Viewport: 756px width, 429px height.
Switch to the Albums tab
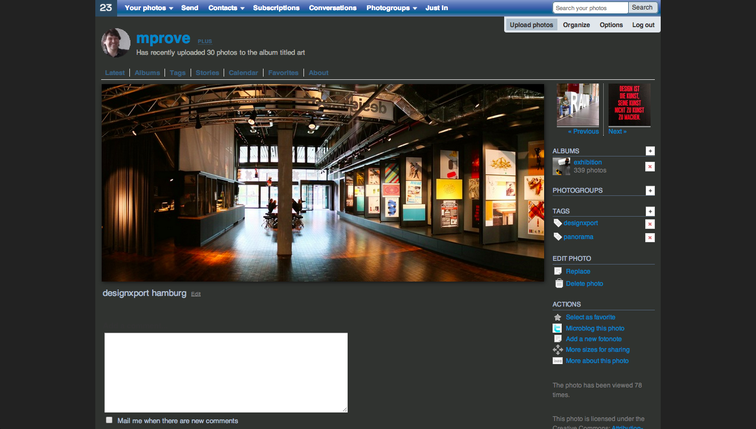click(147, 73)
